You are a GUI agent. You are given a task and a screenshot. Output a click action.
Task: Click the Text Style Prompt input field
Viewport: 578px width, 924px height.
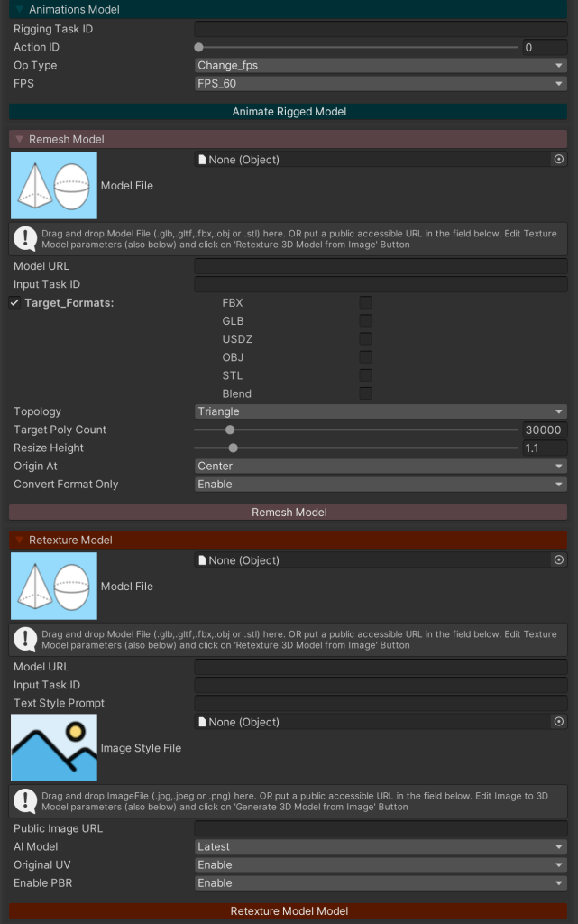(x=380, y=704)
